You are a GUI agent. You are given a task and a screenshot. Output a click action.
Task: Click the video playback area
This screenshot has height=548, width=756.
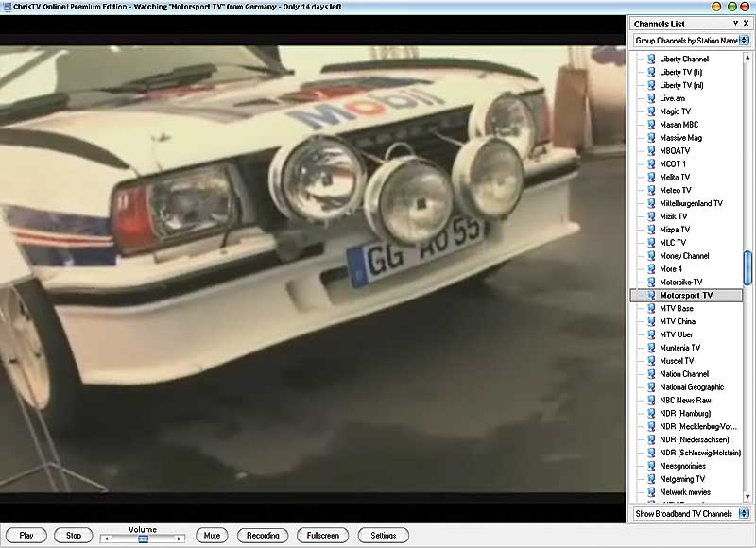(x=313, y=269)
